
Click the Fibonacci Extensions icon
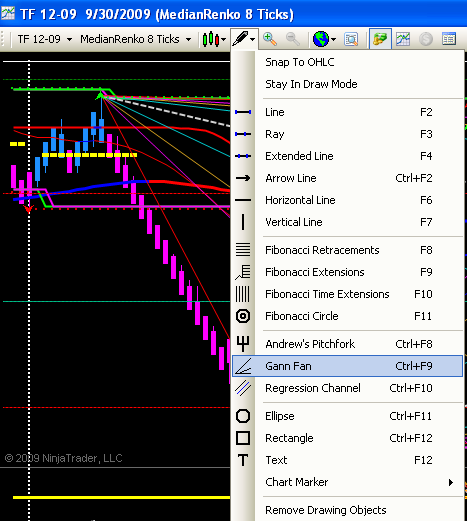click(x=243, y=272)
